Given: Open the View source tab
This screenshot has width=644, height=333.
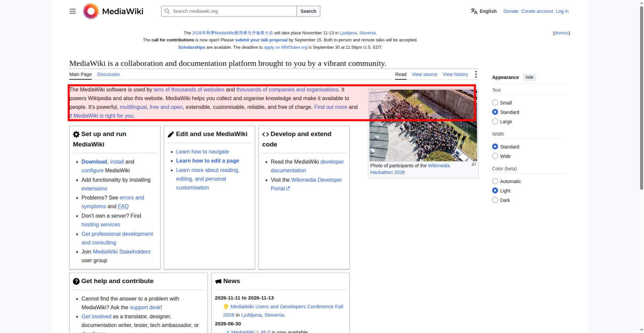Looking at the screenshot, I should 424,74.
